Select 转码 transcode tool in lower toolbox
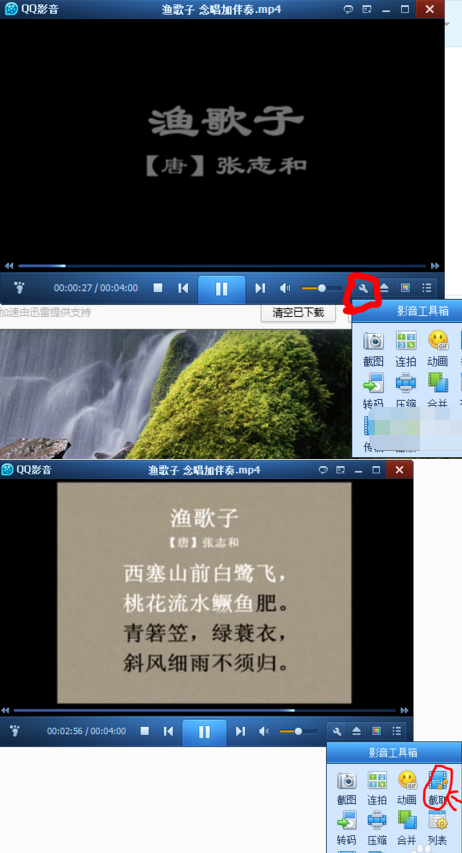The image size is (462, 853). pos(346,827)
